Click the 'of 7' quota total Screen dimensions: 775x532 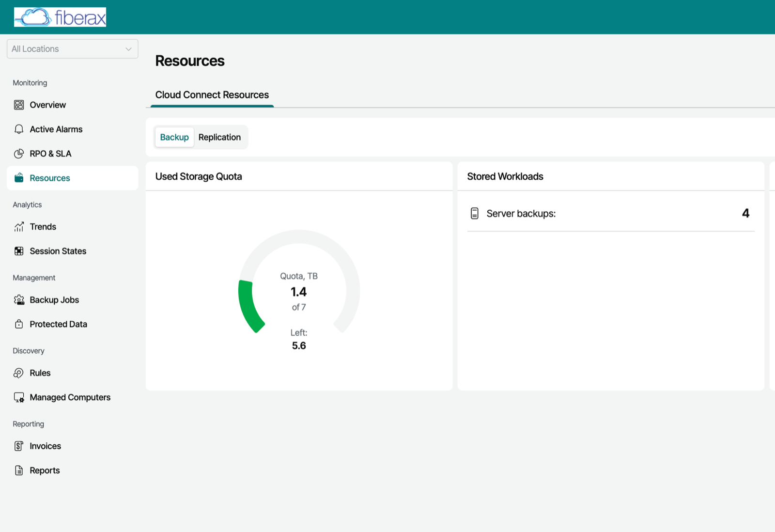(299, 307)
